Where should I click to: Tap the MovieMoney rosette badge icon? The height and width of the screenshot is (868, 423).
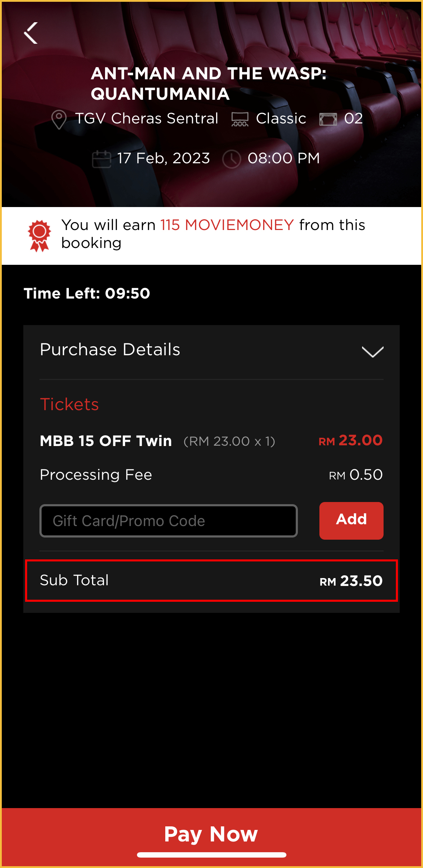(39, 236)
